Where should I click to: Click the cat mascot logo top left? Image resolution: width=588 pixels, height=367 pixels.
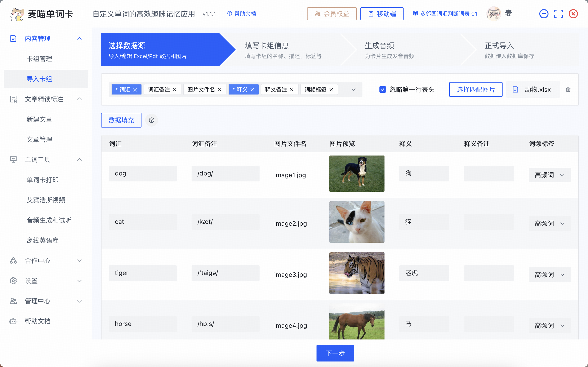coord(17,14)
